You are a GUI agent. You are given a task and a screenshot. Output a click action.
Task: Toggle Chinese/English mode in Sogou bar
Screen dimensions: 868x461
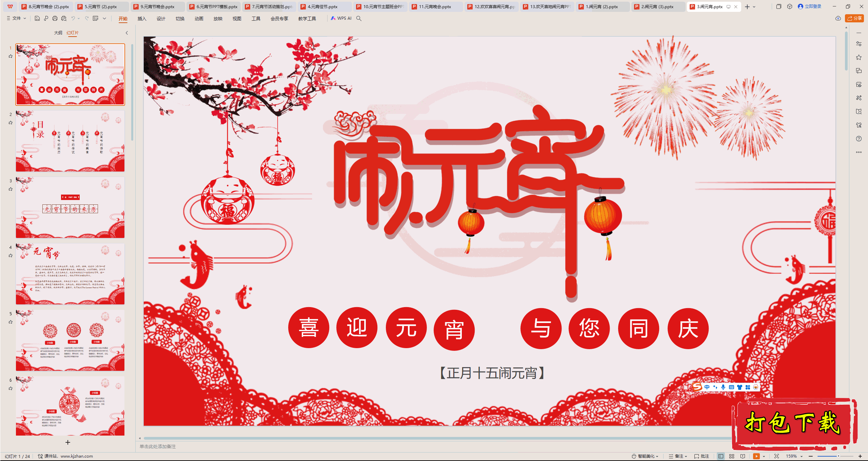707,387
